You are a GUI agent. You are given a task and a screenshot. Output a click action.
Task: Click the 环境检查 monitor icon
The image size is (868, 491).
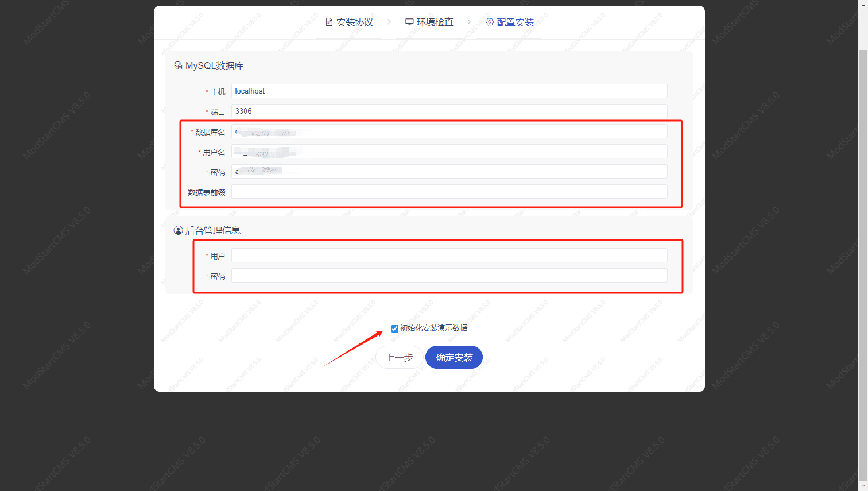pos(409,22)
